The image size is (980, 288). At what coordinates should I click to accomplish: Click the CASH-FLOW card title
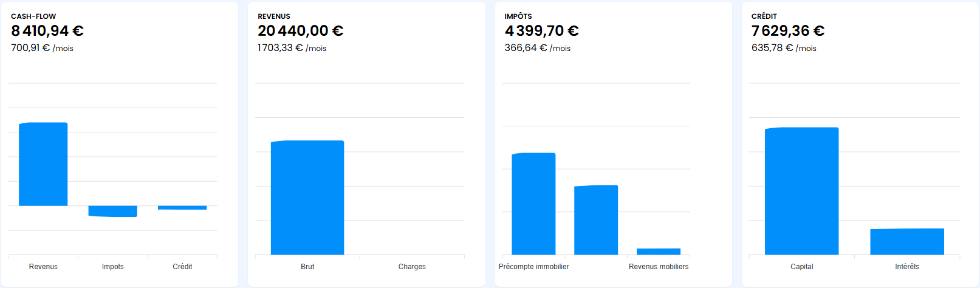(33, 16)
